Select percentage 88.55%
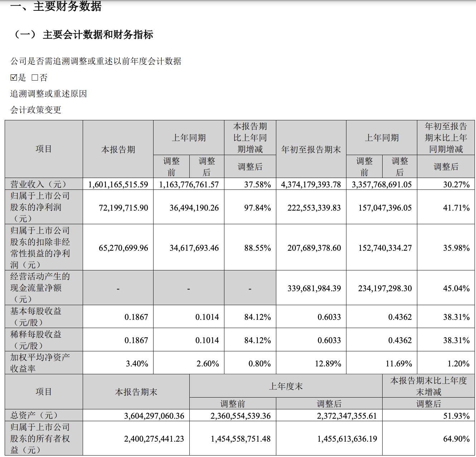The width and height of the screenshot is (476, 457). pos(258,248)
